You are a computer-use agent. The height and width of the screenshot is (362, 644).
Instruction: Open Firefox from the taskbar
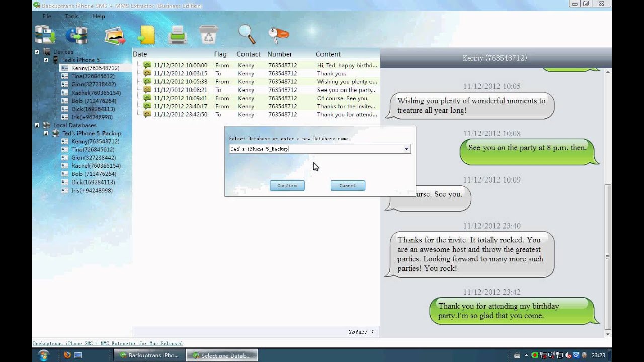pos(67,355)
